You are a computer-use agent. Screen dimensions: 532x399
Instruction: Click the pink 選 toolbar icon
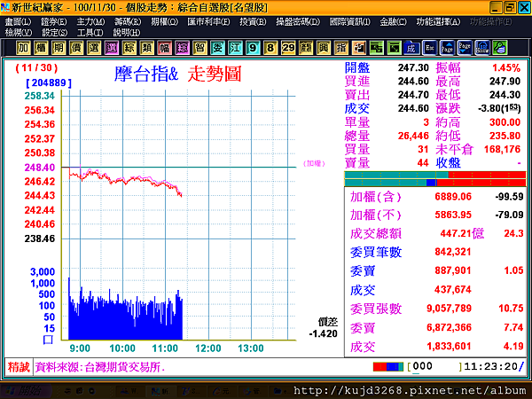pyautogui.click(x=112, y=48)
